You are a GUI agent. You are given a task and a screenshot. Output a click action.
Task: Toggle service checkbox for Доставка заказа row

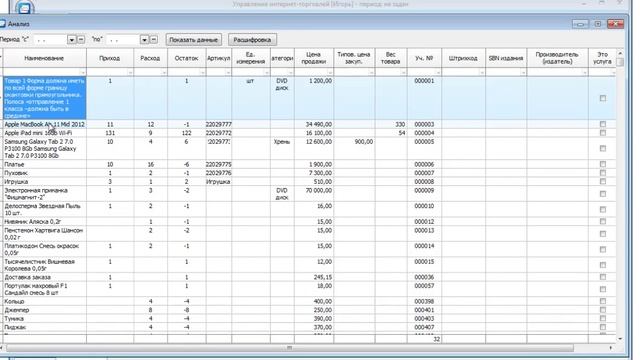click(603, 277)
